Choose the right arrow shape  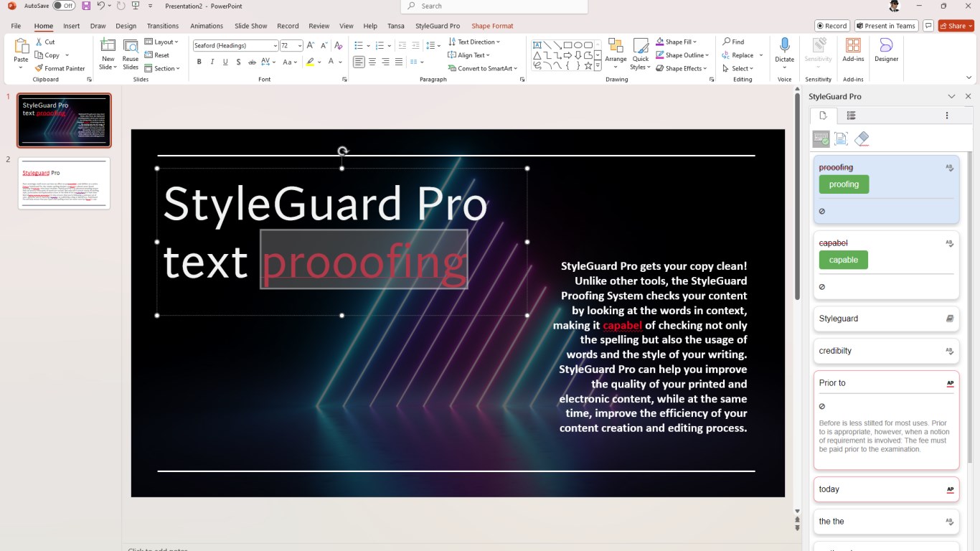(x=567, y=55)
